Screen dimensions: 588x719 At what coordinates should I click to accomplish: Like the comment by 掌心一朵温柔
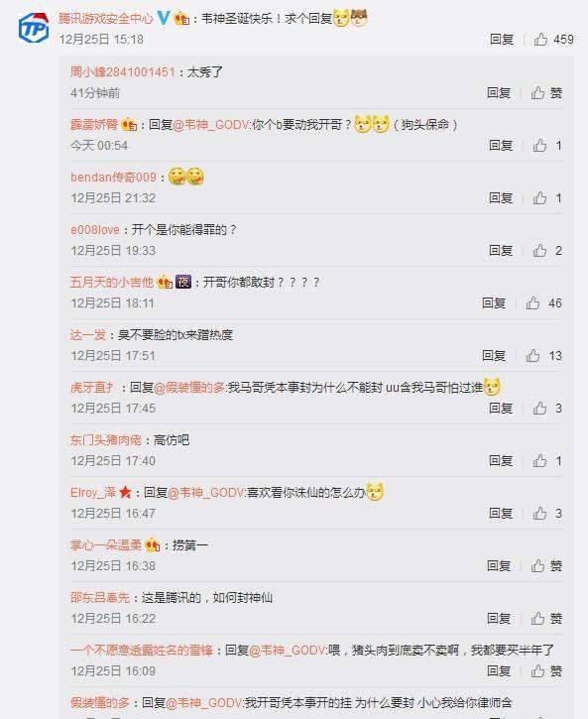tap(546, 566)
